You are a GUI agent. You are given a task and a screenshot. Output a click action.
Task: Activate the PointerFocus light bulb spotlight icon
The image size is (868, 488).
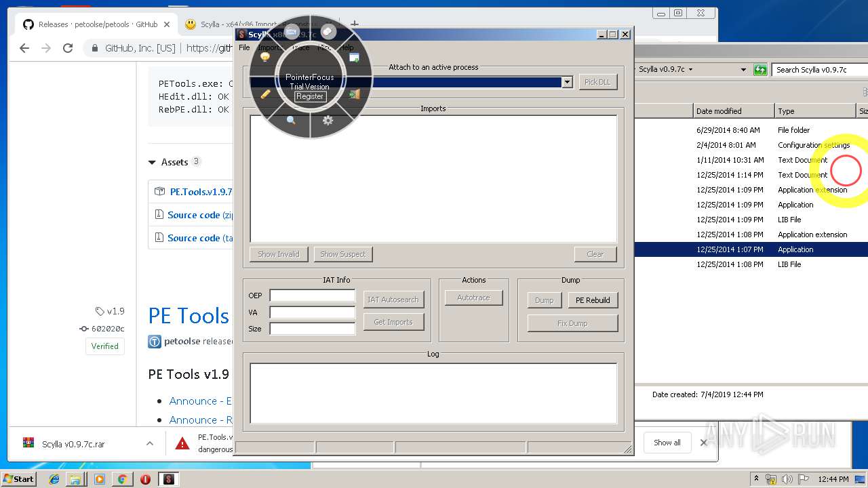(265, 58)
